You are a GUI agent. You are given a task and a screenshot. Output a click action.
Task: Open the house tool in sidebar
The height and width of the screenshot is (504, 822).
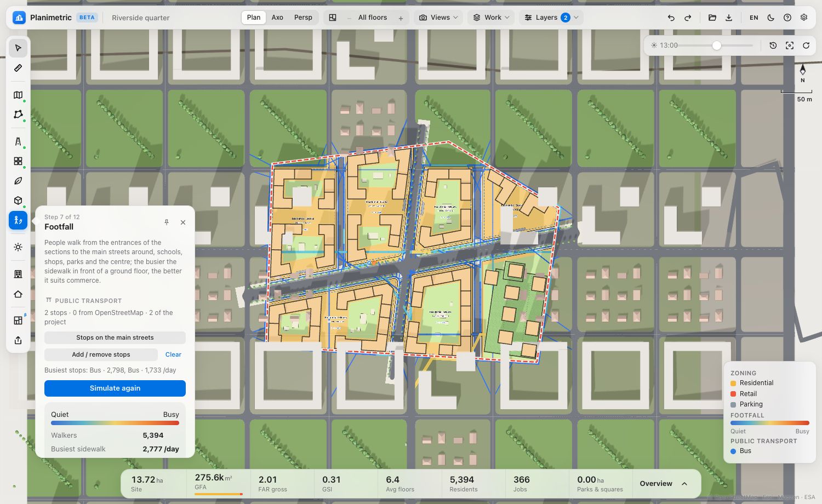pyautogui.click(x=18, y=294)
